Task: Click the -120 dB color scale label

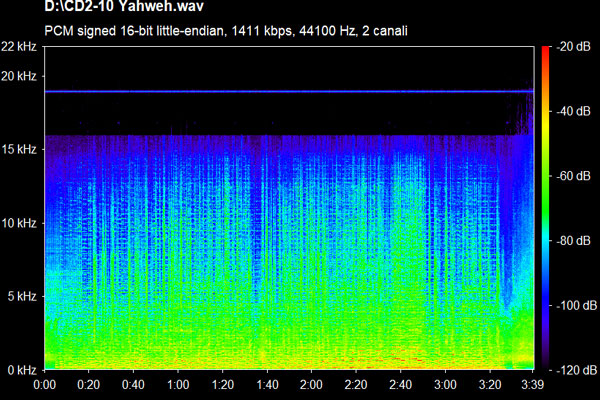Action: tap(576, 370)
